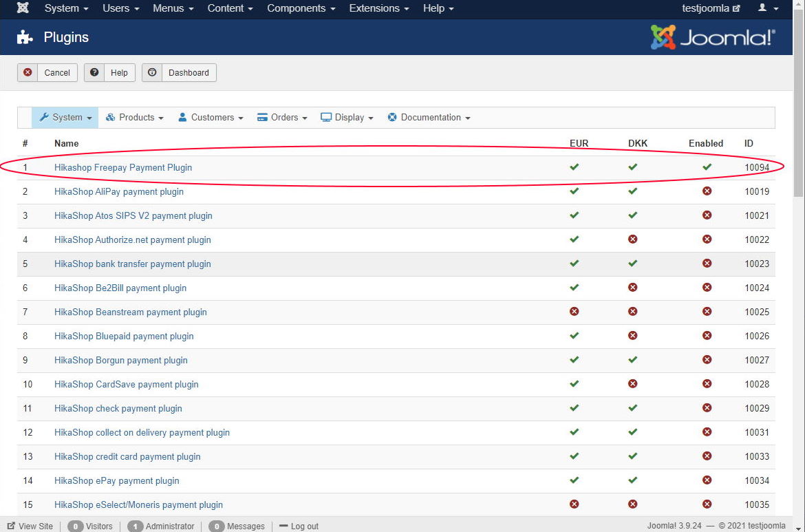
Task: Open the Orders dropdown menu
Action: [x=282, y=118]
